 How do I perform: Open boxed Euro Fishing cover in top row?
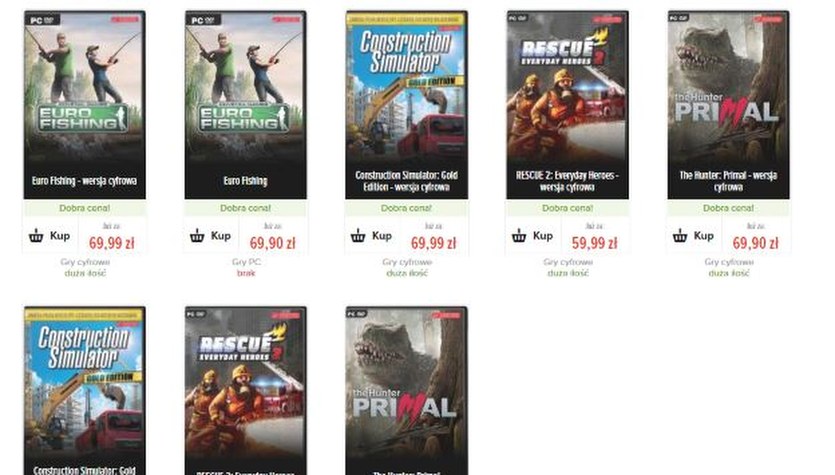click(245, 105)
